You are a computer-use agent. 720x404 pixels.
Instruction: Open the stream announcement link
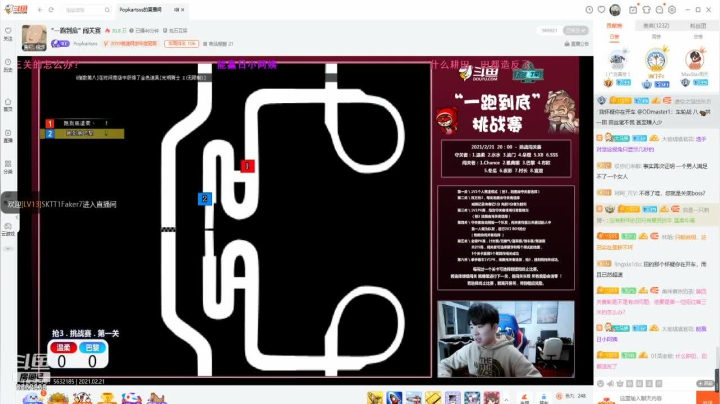(576, 44)
